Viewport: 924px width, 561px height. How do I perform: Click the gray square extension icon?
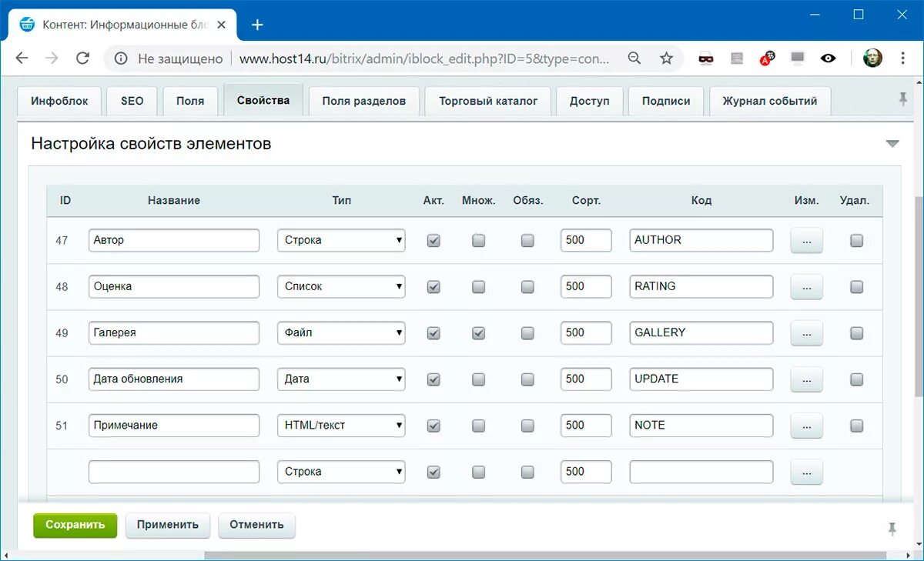(737, 58)
